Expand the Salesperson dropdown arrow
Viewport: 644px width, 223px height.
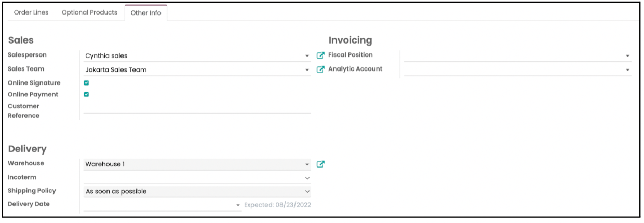click(307, 56)
